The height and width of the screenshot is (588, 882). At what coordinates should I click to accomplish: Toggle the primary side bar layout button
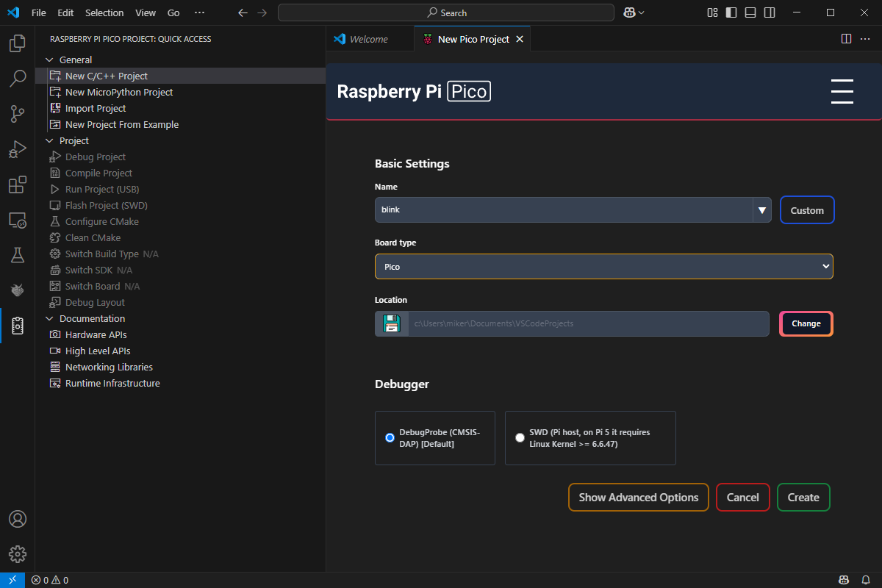click(x=731, y=12)
